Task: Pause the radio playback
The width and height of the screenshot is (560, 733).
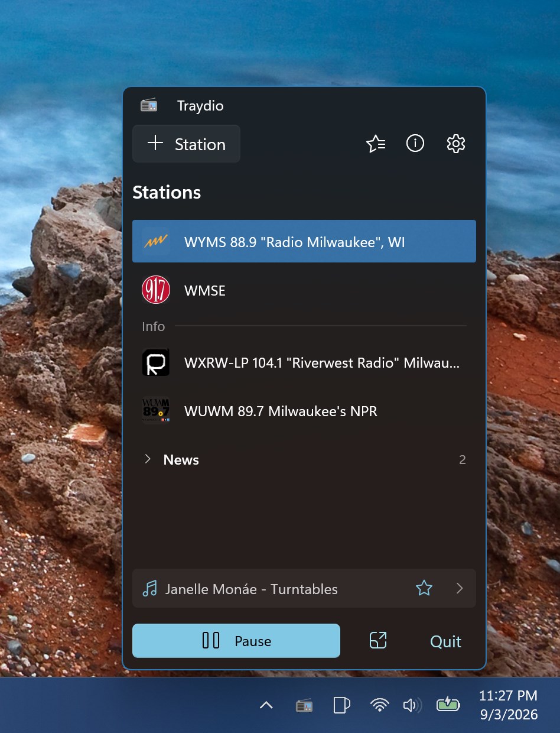Action: pyautogui.click(x=236, y=641)
